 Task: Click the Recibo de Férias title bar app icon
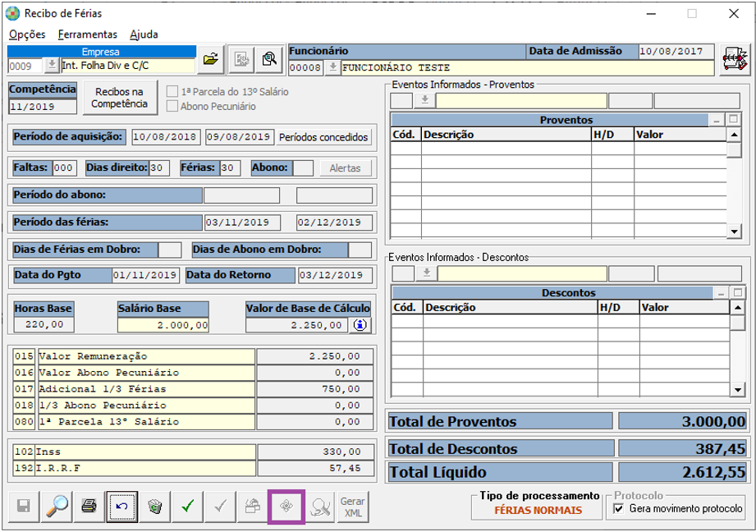point(12,13)
